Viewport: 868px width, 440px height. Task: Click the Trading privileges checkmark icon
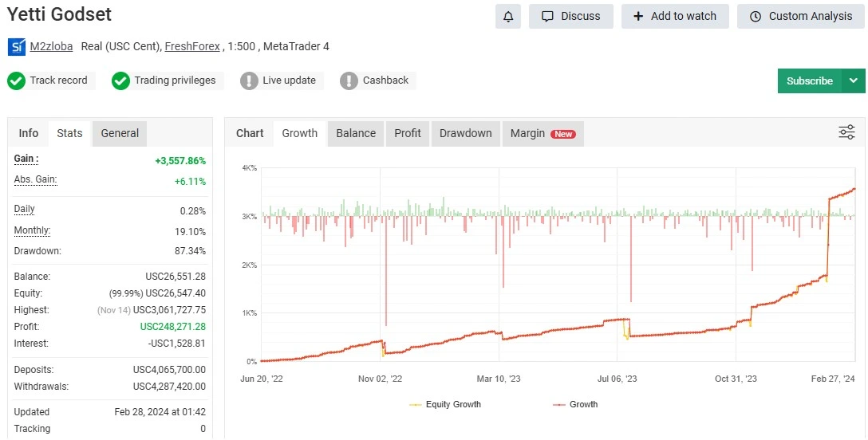[x=120, y=81]
